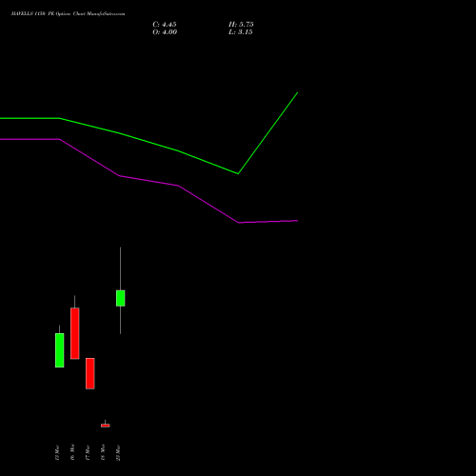Select the close value C: 4.45
The image size is (476, 476).
[165, 25]
